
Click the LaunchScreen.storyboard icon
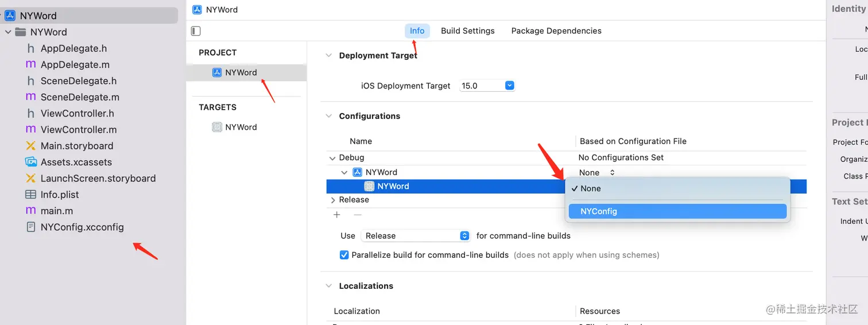(30, 178)
